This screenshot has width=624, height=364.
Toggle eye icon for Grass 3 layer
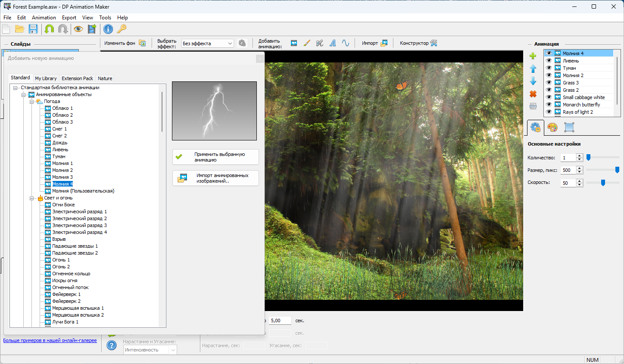point(549,83)
